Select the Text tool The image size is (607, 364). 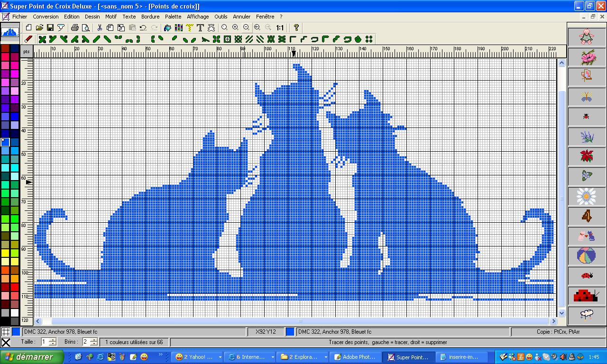[x=201, y=27]
